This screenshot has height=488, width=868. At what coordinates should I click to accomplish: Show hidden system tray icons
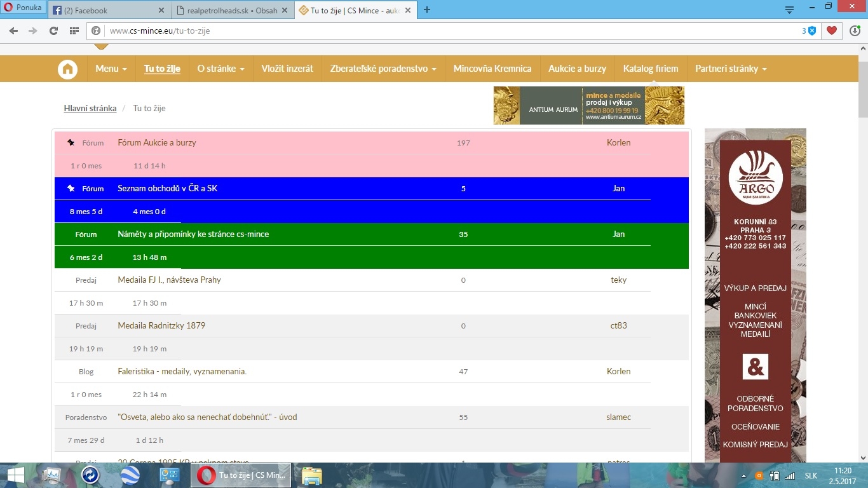pos(743,475)
